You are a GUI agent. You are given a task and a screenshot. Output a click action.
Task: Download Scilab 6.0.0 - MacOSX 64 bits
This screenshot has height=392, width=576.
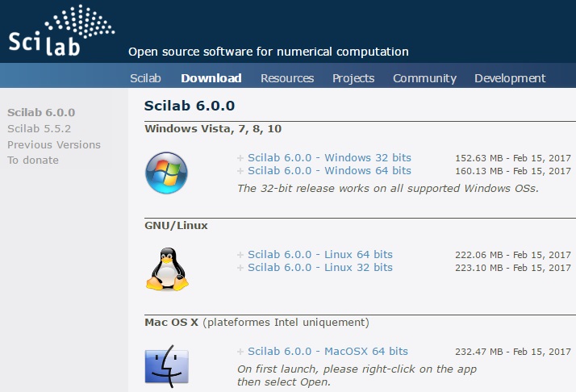point(328,351)
